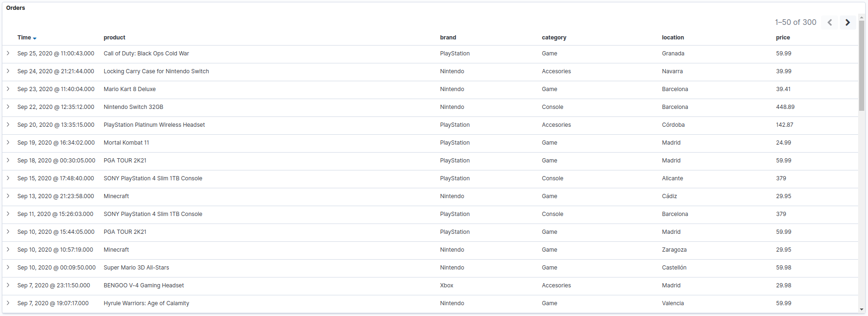Click the Navarra location cell
This screenshot has width=868, height=316.
672,71
